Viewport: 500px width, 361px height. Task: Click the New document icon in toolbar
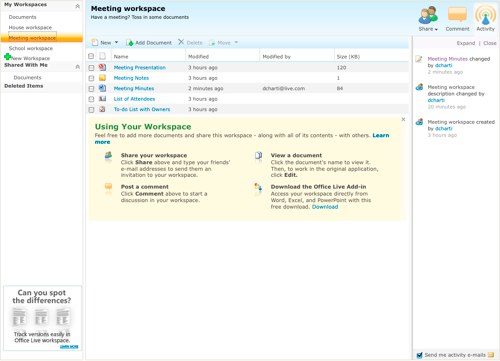[95, 42]
